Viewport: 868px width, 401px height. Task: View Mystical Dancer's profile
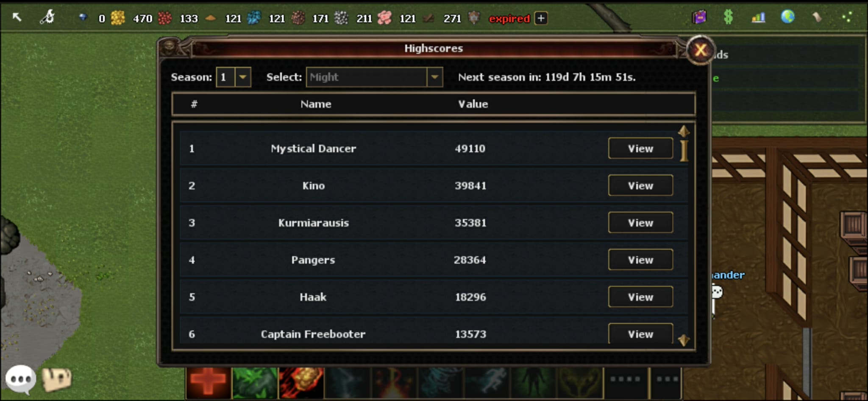[x=640, y=149]
